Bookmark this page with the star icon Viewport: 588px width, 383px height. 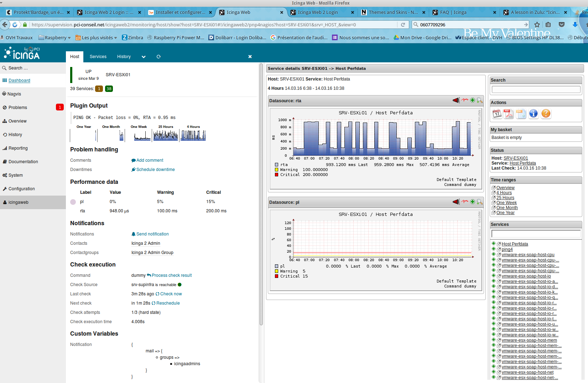[x=537, y=25]
